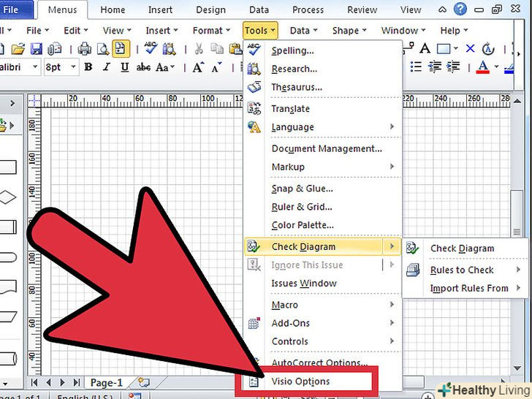Open the Rectangle tool dropdown arrow

(x=456, y=49)
